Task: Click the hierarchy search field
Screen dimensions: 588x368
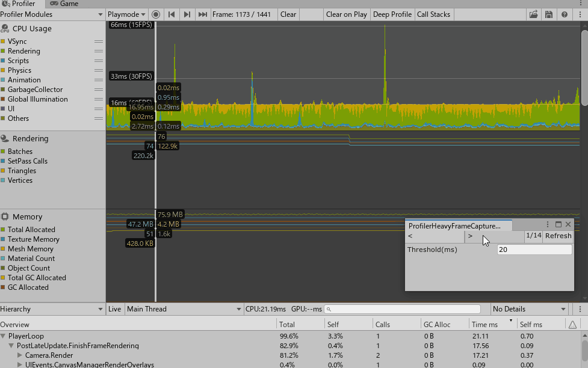Action: (x=403, y=309)
